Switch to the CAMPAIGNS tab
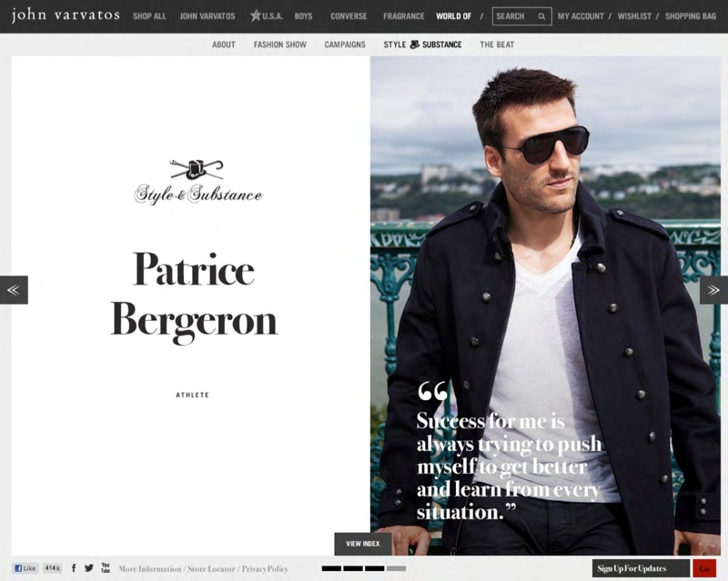Screen dimensions: 728x581 345,45
